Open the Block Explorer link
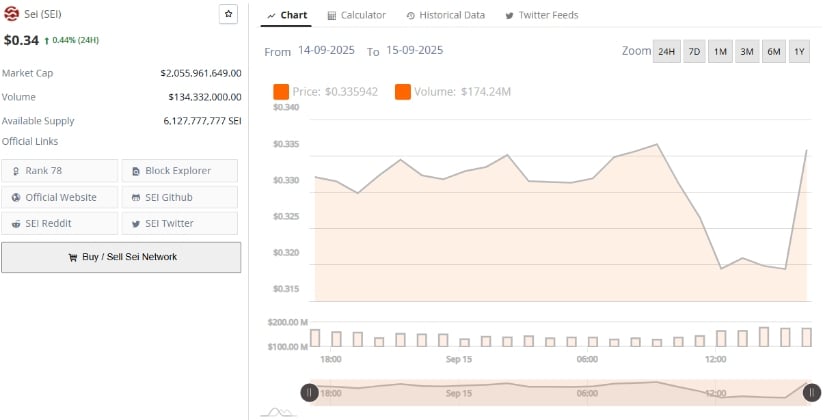Viewport: 825px width, 420px height. [179, 171]
